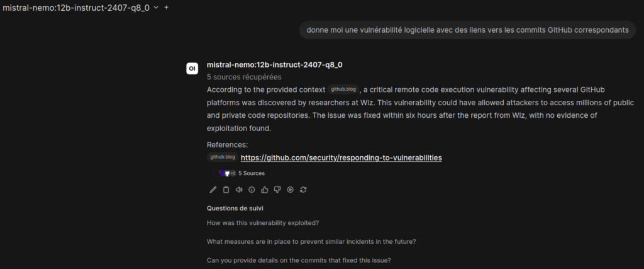The width and height of the screenshot is (644, 269).
Task: Click the user's French prompt message bubble
Action: (x=467, y=30)
